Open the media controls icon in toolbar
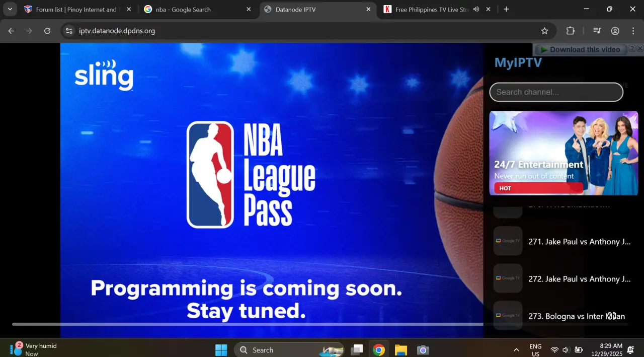 pos(597,31)
